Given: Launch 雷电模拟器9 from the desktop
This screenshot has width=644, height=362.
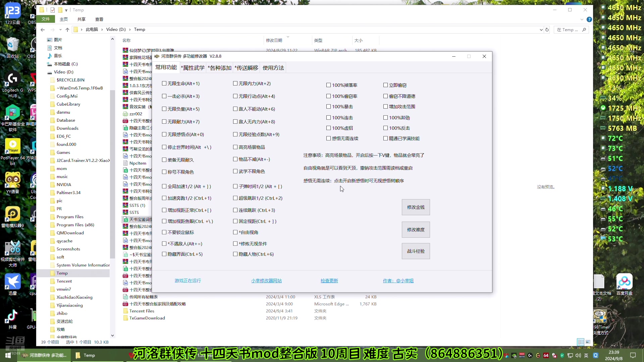Looking at the screenshot, I should tap(12, 217).
